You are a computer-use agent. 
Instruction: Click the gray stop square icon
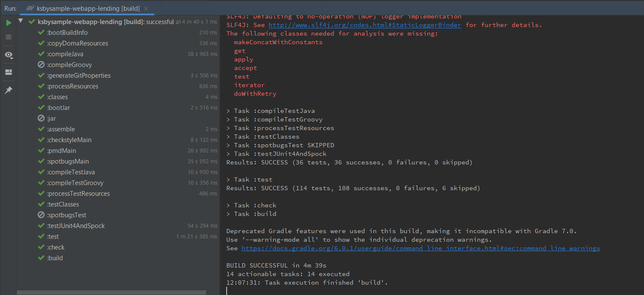tap(9, 37)
